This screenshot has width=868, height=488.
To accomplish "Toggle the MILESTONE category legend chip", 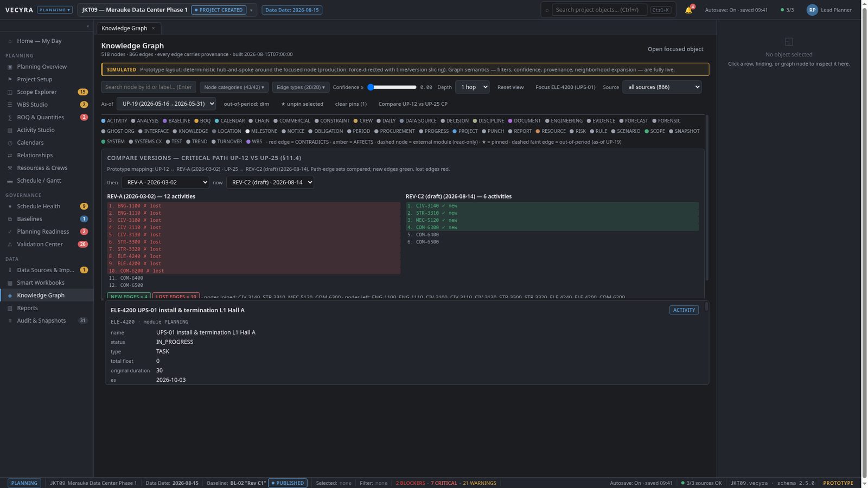I will (x=261, y=131).
